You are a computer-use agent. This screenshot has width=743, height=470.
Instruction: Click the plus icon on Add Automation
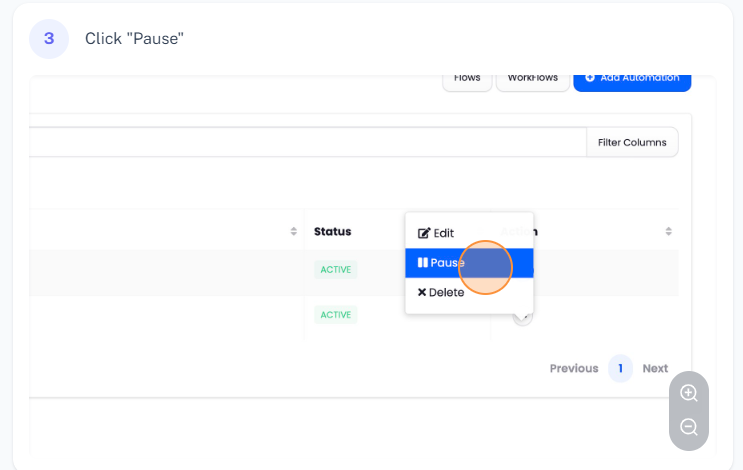click(590, 78)
